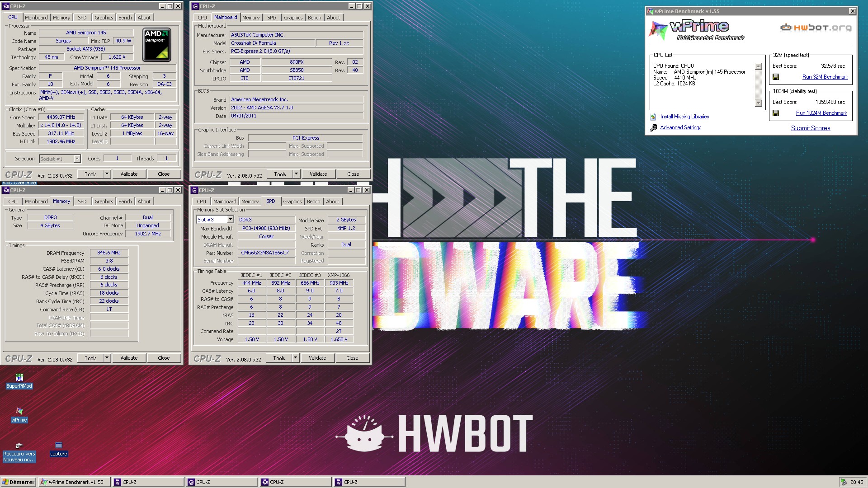Open Tools dropdown arrow in Memory window
The height and width of the screenshot is (488, 868).
pyautogui.click(x=107, y=358)
